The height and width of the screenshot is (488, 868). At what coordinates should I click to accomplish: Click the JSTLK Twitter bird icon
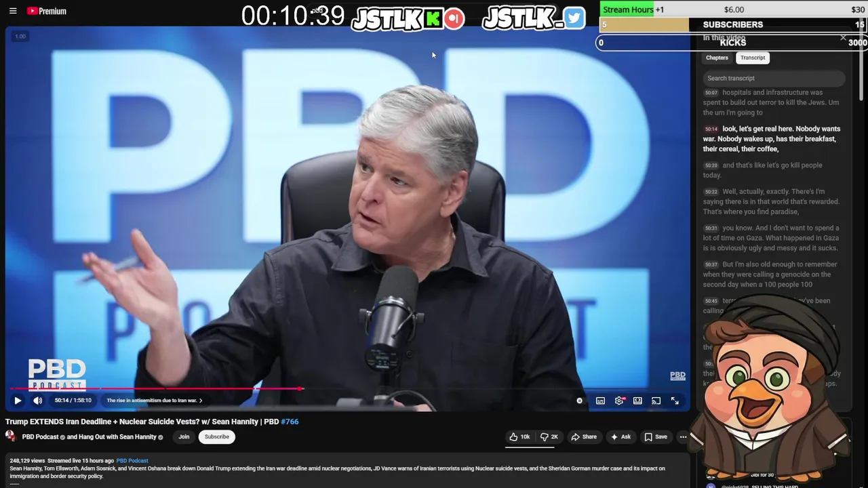point(574,18)
